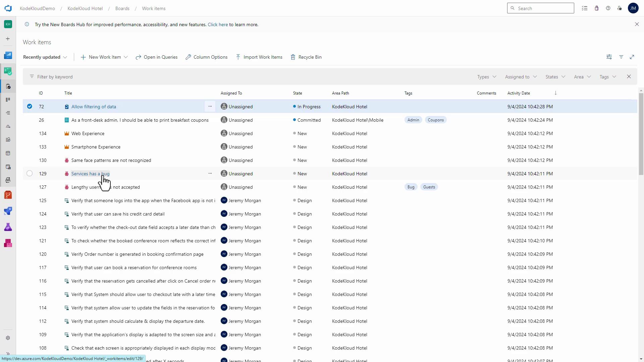Screen dimensions: 644x362
Task: Open Repos from the sidebar
Action: 8,195
